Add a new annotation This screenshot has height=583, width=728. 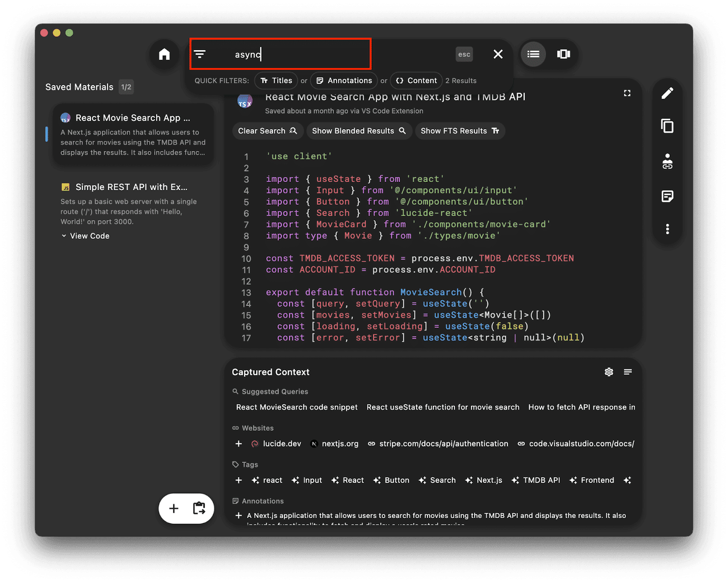pyautogui.click(x=239, y=516)
